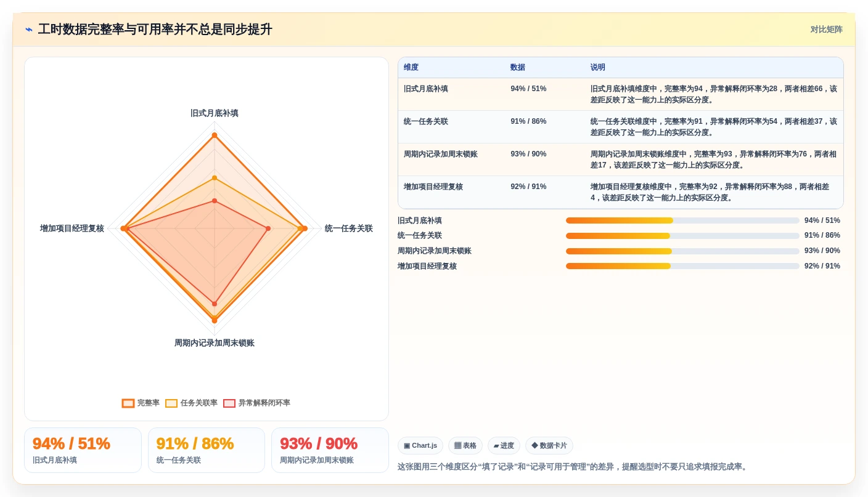Click the lightning icon beside the title
Screen dimensions: 868x497
coord(29,30)
